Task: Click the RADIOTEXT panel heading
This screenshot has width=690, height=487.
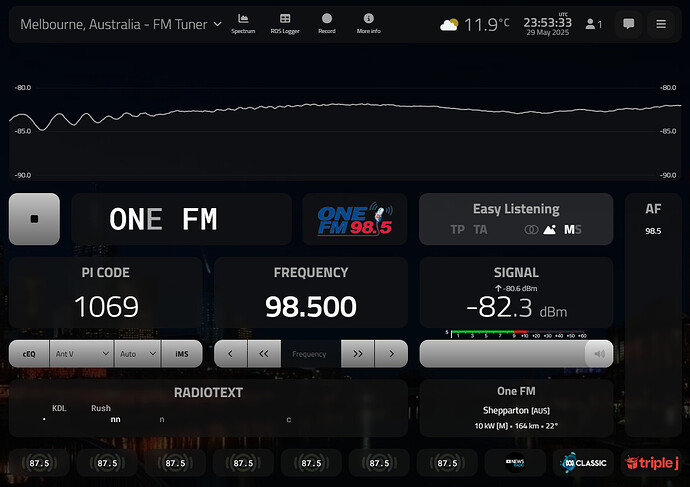Action: [208, 392]
